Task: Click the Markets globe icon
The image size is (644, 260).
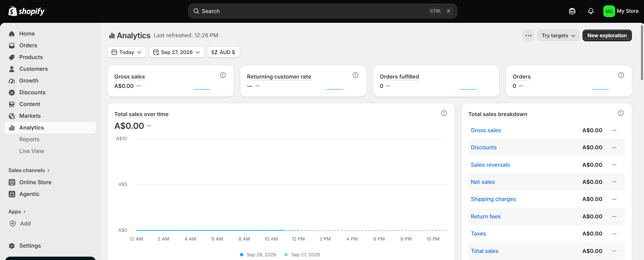Action: coord(12,116)
